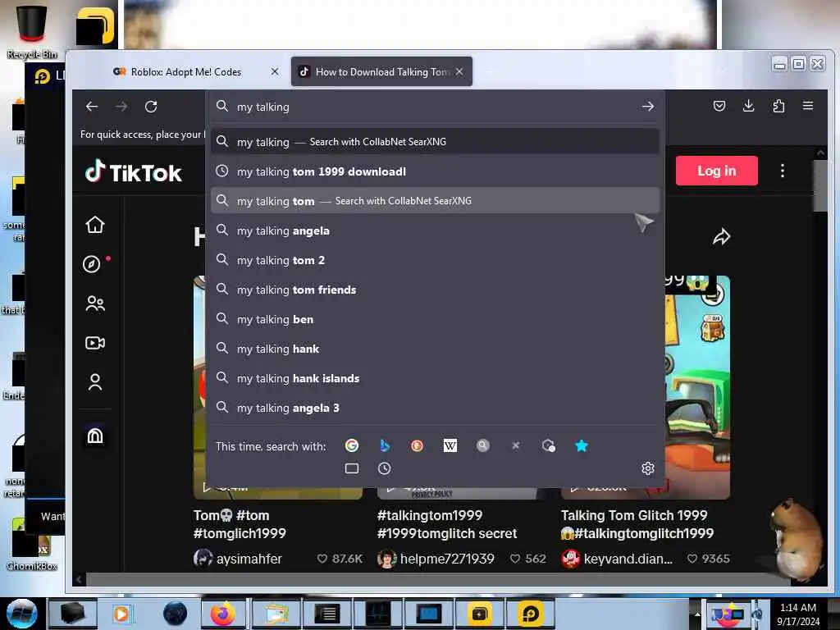
Task: Open TikTok three-dot more menu
Action: (x=783, y=171)
